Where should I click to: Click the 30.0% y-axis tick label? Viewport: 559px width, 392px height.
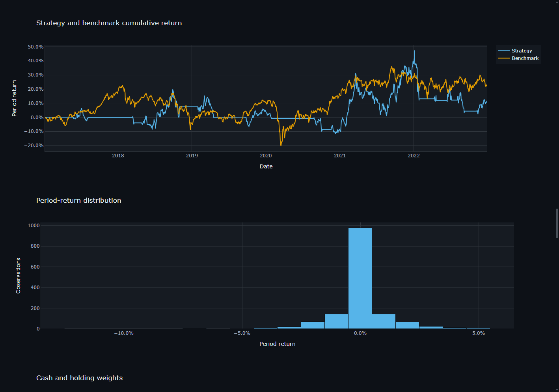pos(35,75)
